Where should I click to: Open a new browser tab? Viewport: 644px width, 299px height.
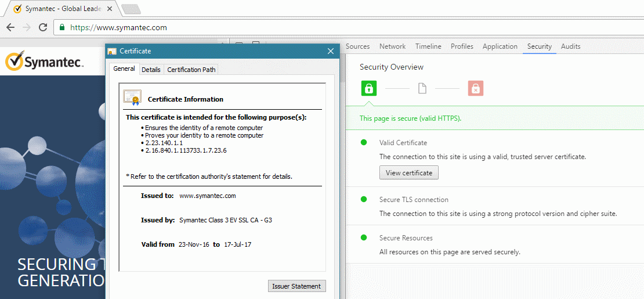point(132,9)
